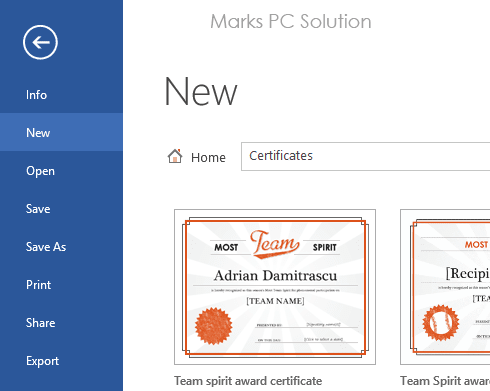Viewport: 490px width, 391px height.
Task: Click the 'Team Spirit awar' caption of the second template
Action: tap(445, 381)
